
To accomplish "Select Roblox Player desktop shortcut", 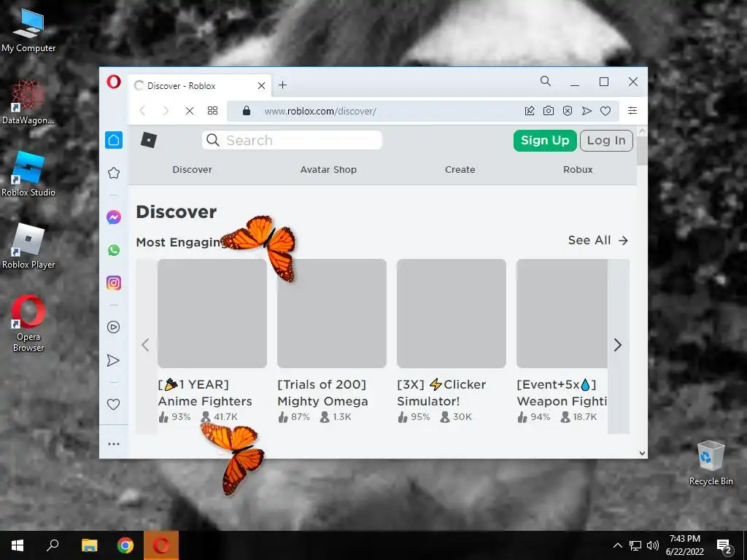I will [x=28, y=246].
